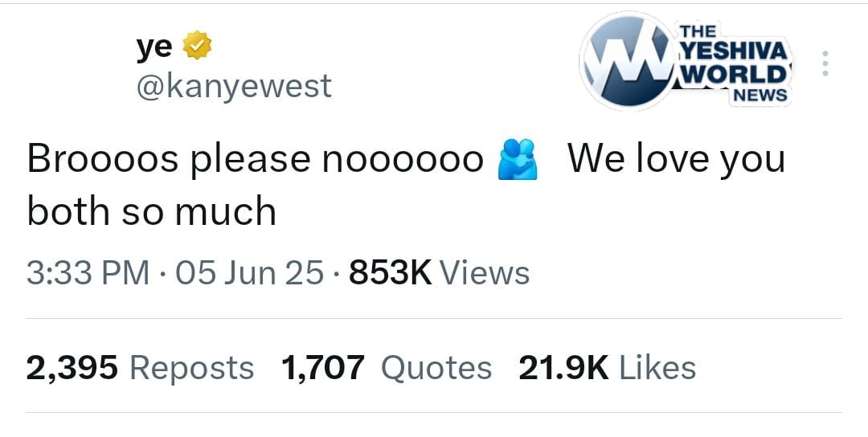Click the 3:33 PM timestamp
Screen dimensions: 868x437
(88, 273)
